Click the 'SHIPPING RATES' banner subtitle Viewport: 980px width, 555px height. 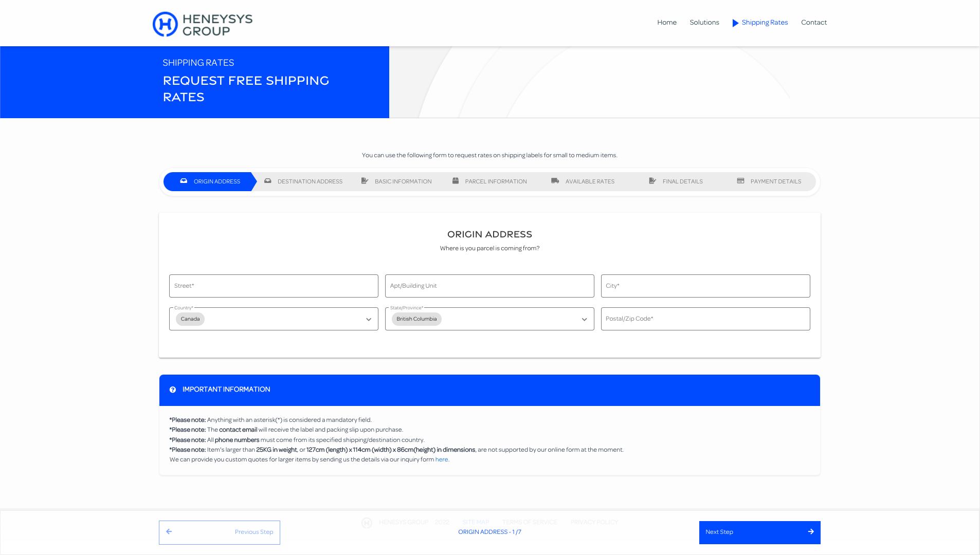point(198,63)
